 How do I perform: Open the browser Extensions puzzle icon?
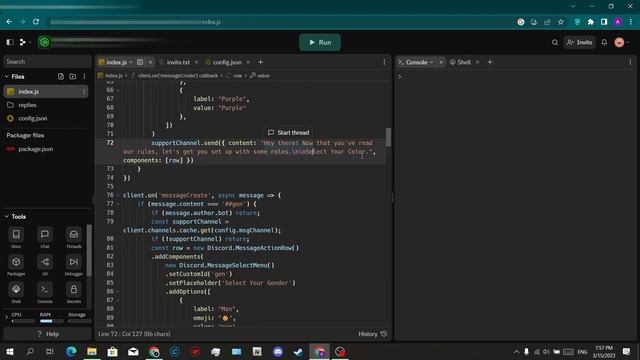[591, 22]
